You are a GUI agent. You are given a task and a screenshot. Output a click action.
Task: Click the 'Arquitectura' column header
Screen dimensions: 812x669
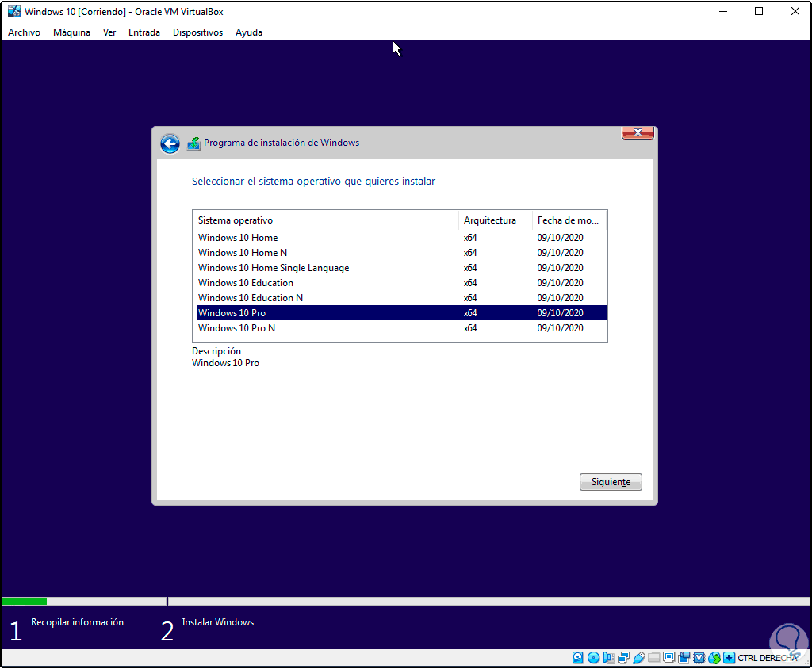click(x=496, y=220)
